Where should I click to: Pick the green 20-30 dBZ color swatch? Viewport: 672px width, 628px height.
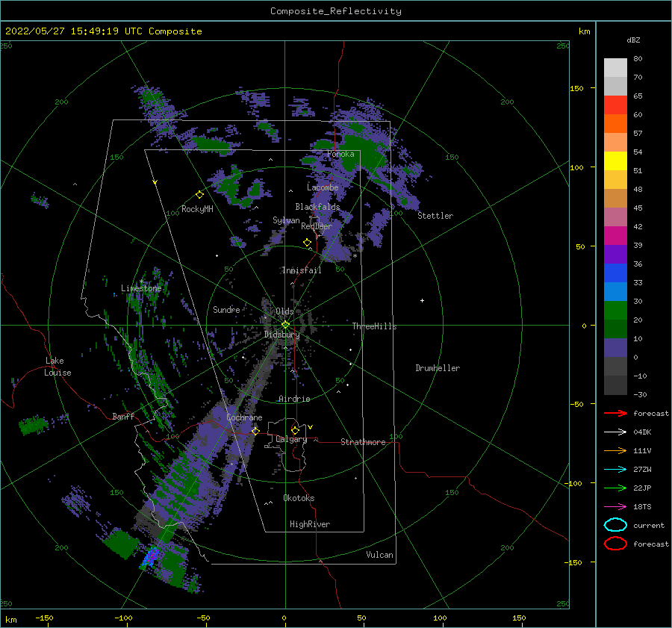click(615, 311)
